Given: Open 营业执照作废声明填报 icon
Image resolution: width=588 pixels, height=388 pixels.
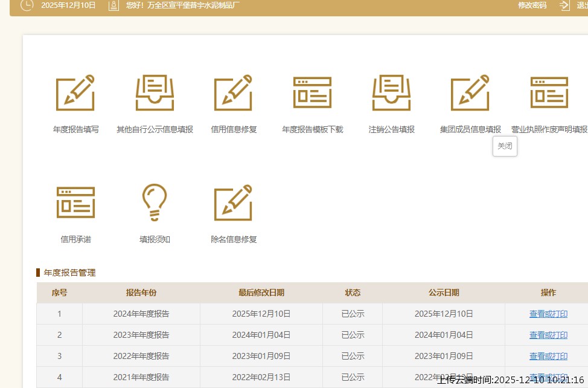Looking at the screenshot, I should (x=548, y=94).
